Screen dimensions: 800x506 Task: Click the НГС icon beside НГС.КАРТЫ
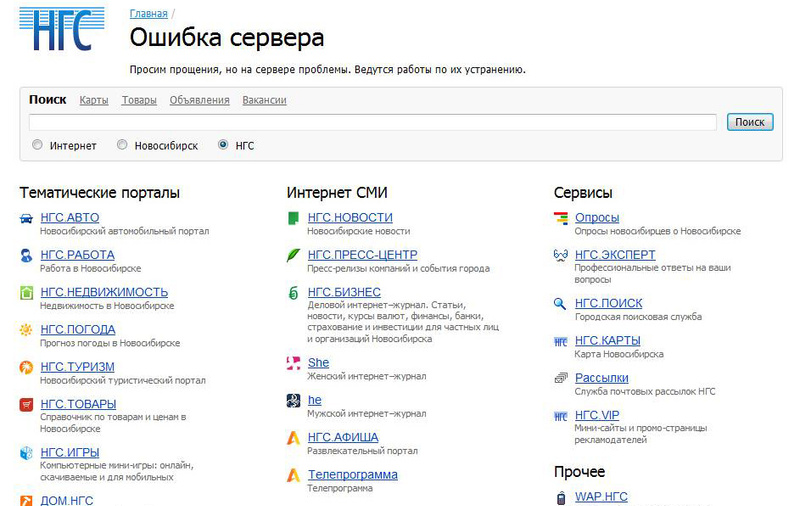coord(561,341)
